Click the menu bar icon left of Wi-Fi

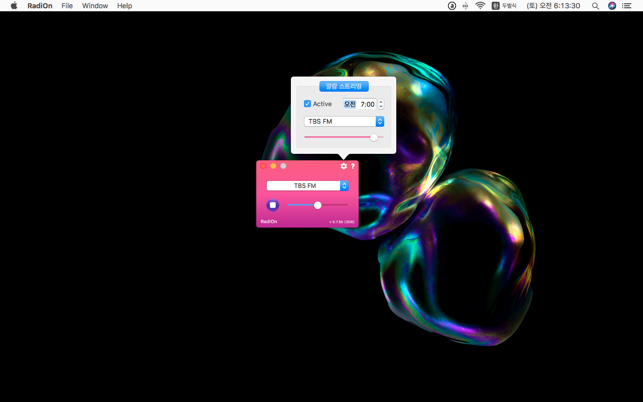(465, 6)
